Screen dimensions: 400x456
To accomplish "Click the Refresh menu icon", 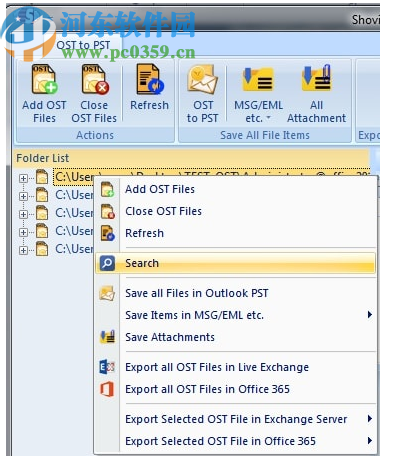I will 107,233.
